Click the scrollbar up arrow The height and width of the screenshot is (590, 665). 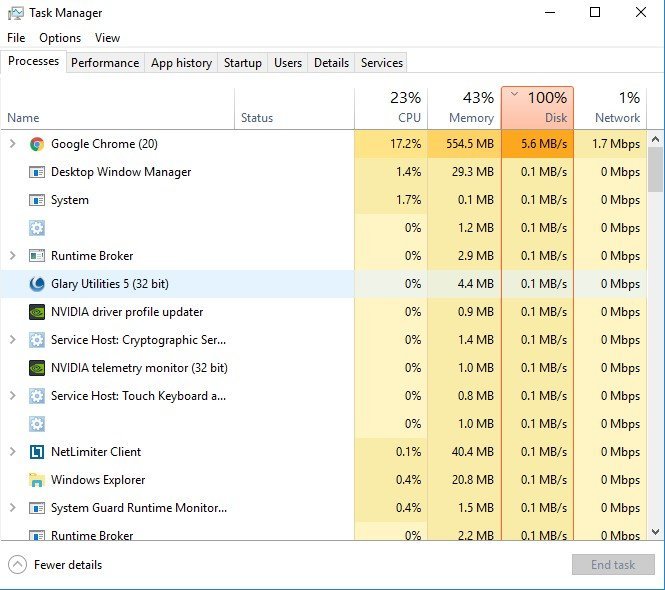click(x=655, y=139)
